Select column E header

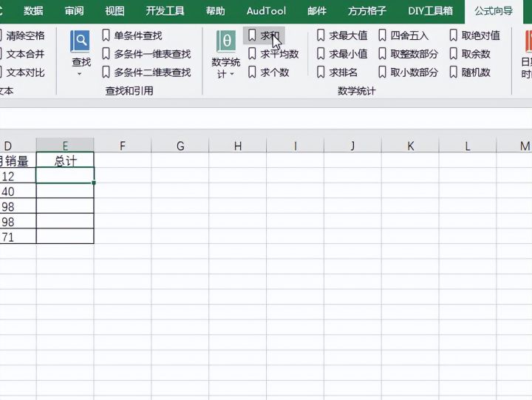pyautogui.click(x=65, y=146)
